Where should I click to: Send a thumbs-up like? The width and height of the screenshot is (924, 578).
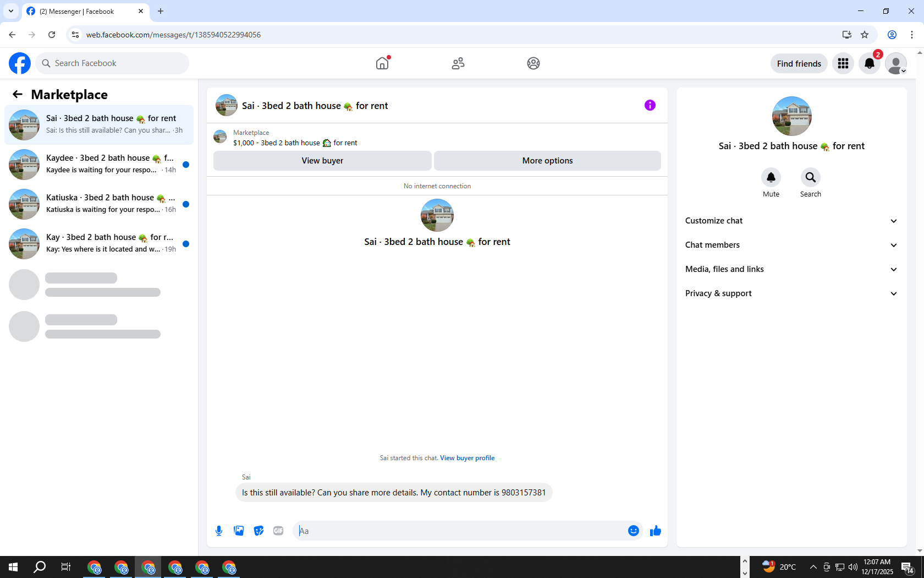(655, 531)
